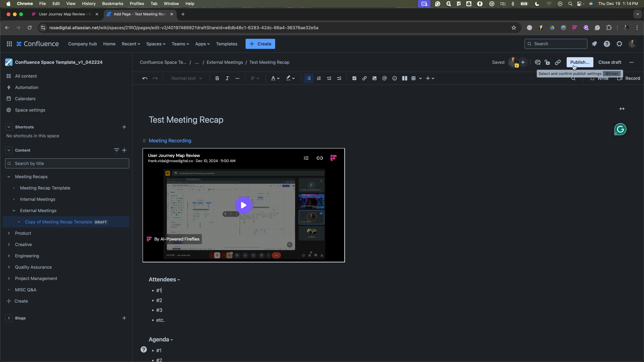Screen dimensions: 644x362
Task: Click Close draft
Action: pos(610,62)
